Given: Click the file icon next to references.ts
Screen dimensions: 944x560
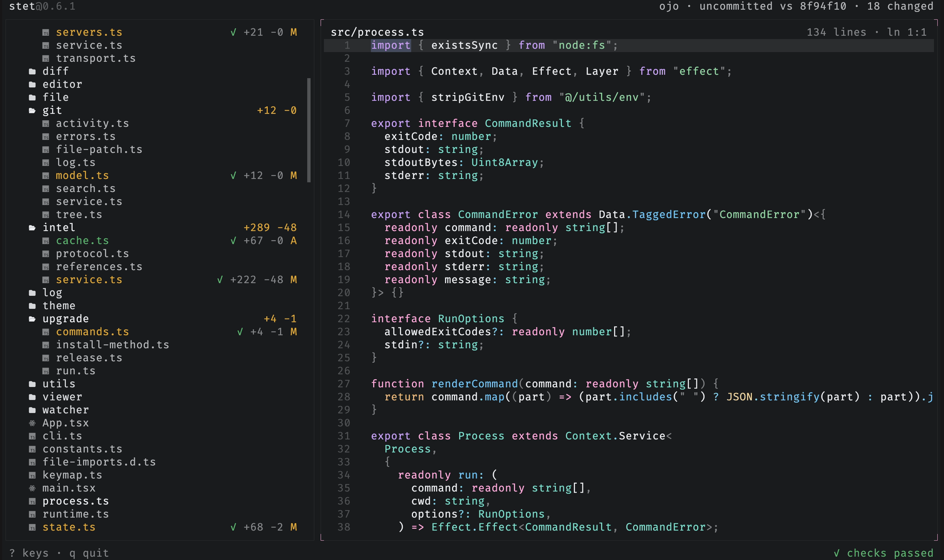Looking at the screenshot, I should (x=46, y=267).
